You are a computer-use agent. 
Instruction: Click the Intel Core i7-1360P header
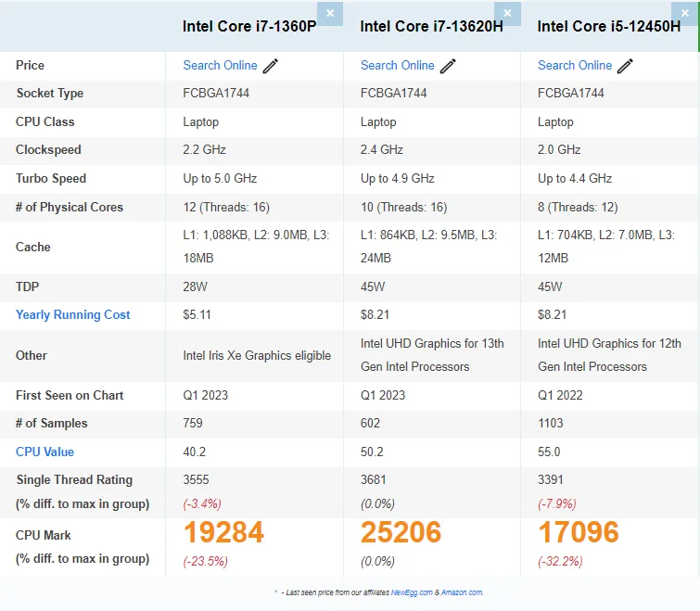(249, 26)
